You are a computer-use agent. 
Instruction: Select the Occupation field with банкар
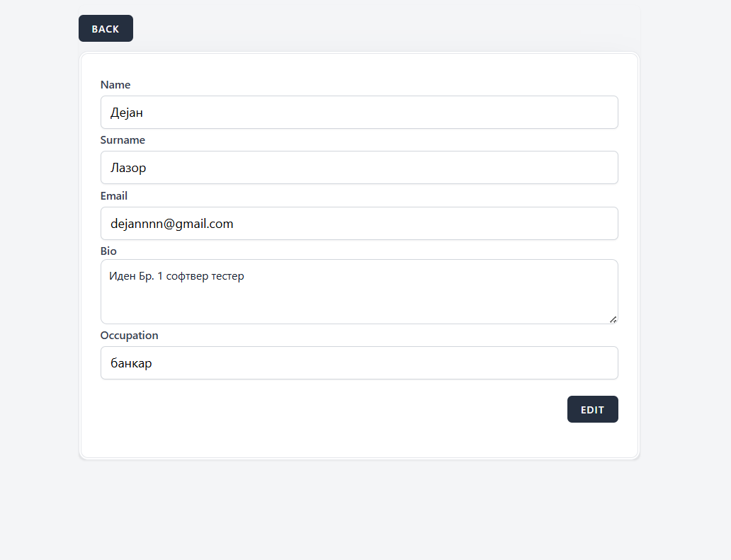click(x=359, y=363)
